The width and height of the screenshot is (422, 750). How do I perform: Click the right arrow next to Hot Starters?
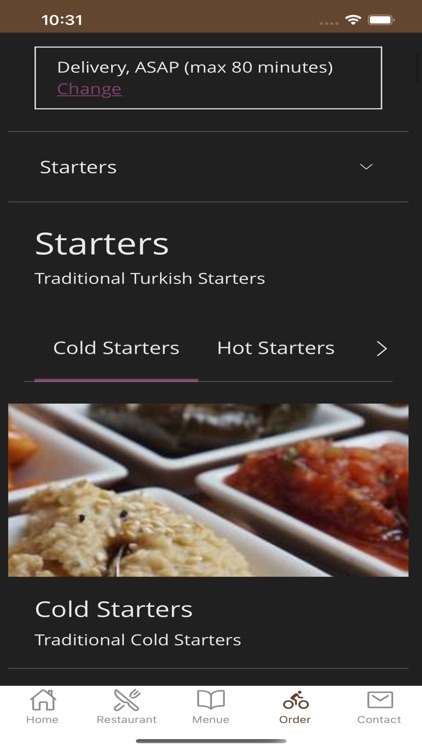[x=381, y=349]
